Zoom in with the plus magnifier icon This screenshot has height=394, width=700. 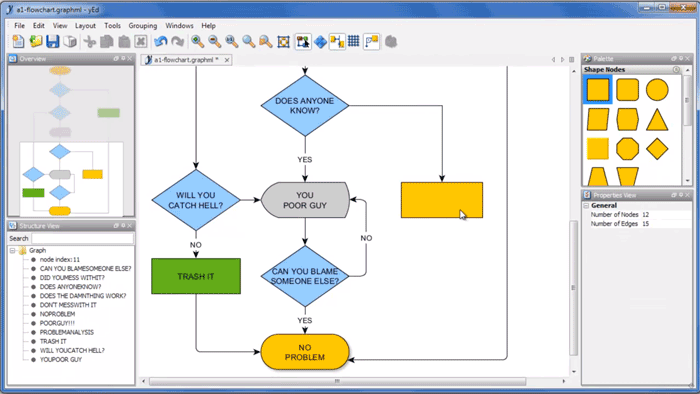(197, 41)
